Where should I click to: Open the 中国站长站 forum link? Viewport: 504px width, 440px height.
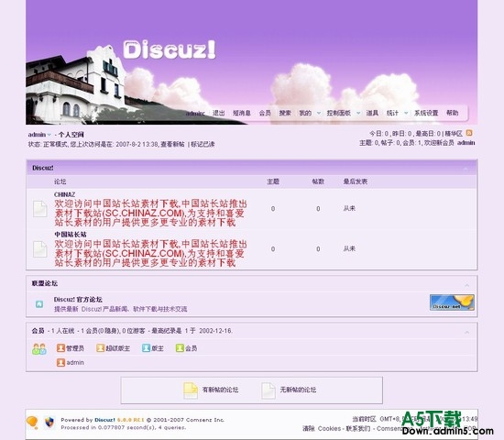pos(71,235)
